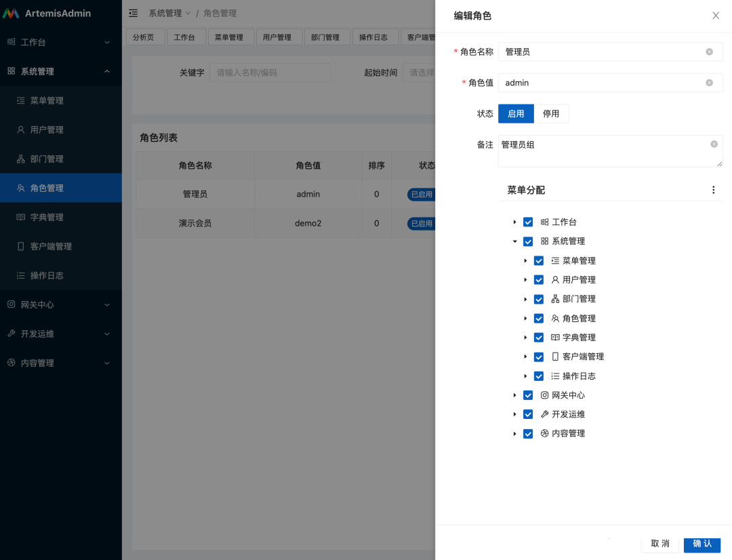Click the menu collapse icon in header

click(x=134, y=14)
